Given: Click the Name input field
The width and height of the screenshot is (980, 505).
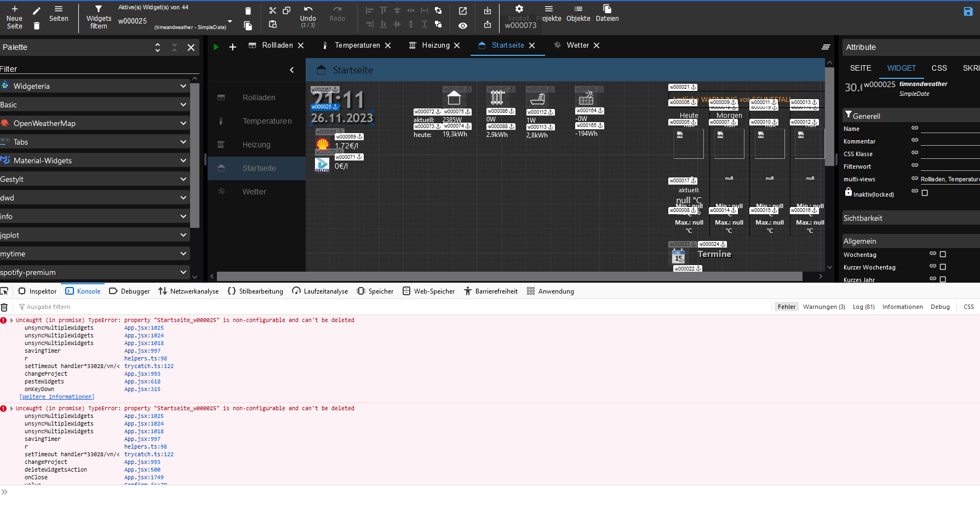Looking at the screenshot, I should [950, 128].
